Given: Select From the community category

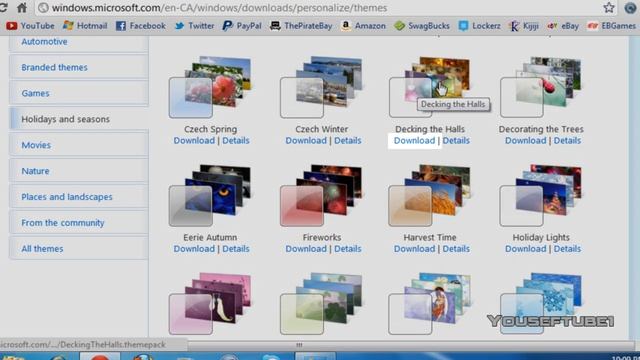Looking at the screenshot, I should pos(79,223).
